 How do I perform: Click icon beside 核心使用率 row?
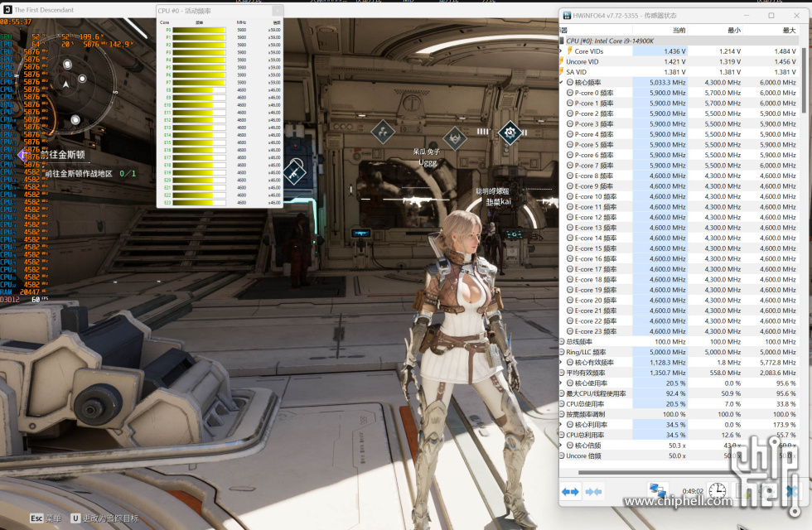pyautogui.click(x=570, y=383)
